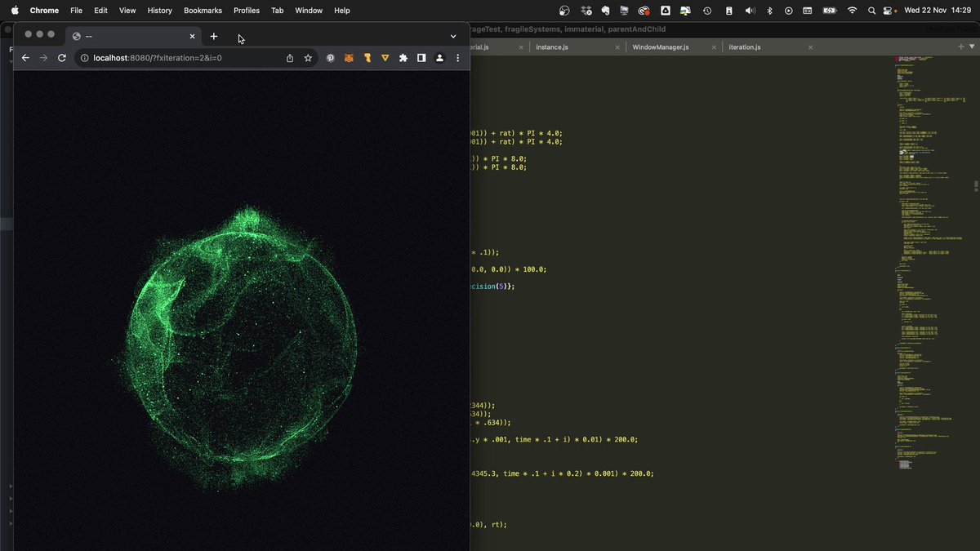The height and width of the screenshot is (551, 980).
Task: Click the site information icon in address bar
Action: pyautogui.click(x=84, y=58)
